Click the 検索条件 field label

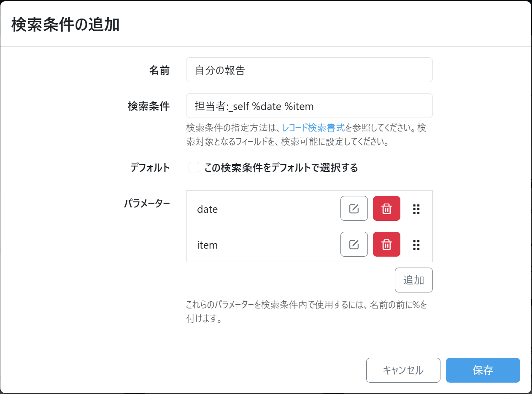pyautogui.click(x=149, y=106)
